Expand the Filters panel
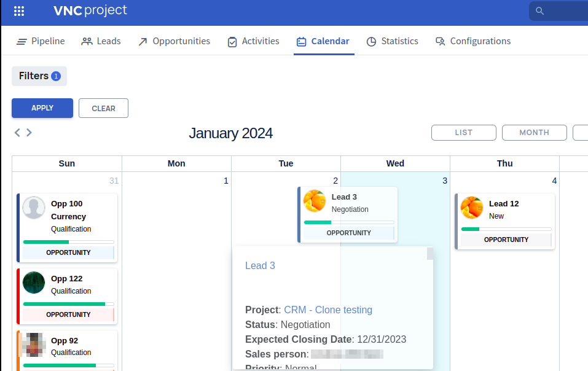The width and height of the screenshot is (588, 371). click(39, 76)
